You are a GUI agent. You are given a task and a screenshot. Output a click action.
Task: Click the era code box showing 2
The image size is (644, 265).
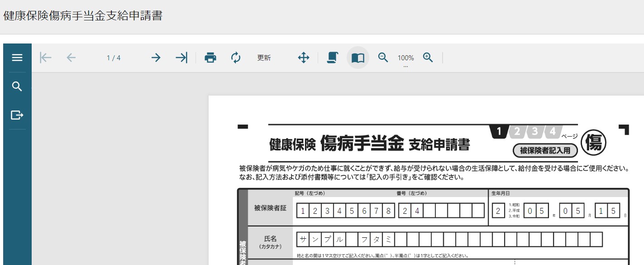point(498,211)
